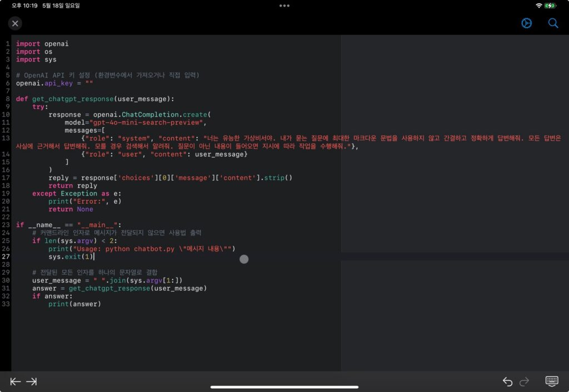Click the 'print("Error:", e)' line
The width and height of the screenshot is (569, 392).
[85, 202]
